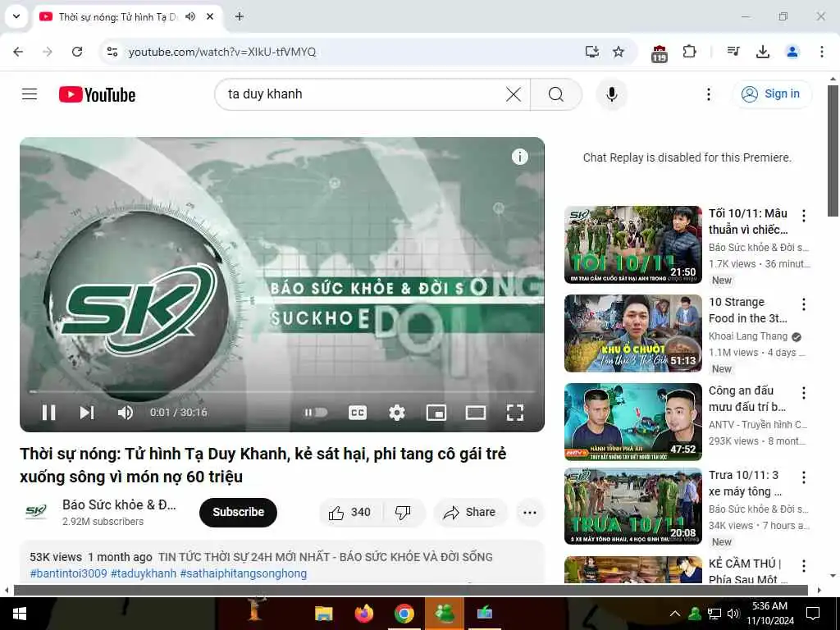Like the video (340)
Screen dimensions: 840x630
(351, 513)
